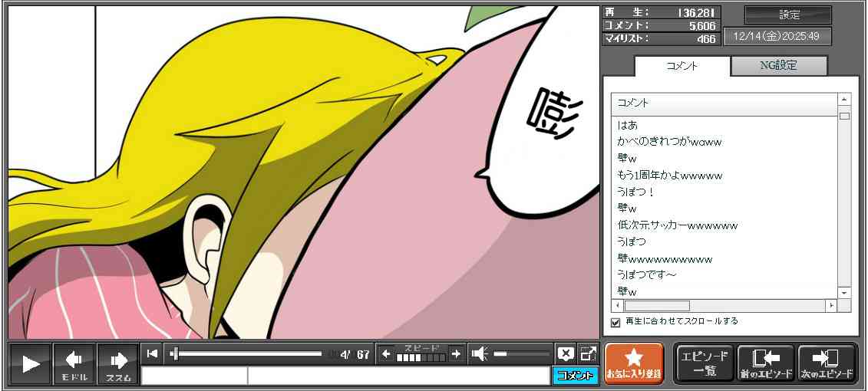The image size is (868, 391).
Task: Increase playback speed with the right arrow
Action: [456, 353]
